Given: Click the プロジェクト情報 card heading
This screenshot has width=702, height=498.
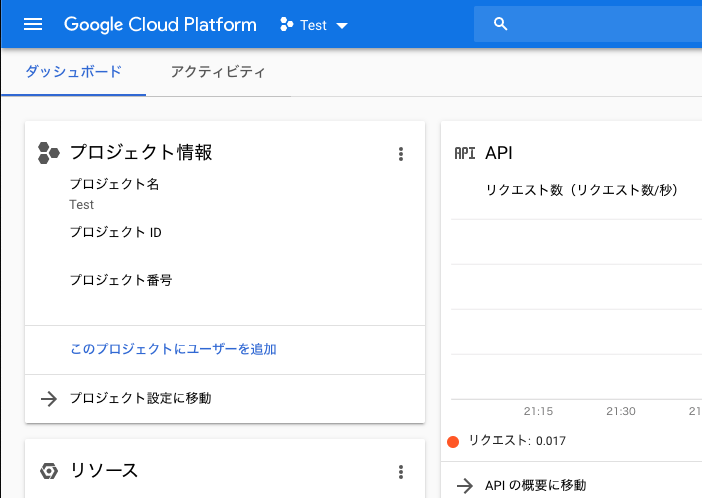Looking at the screenshot, I should coord(141,152).
